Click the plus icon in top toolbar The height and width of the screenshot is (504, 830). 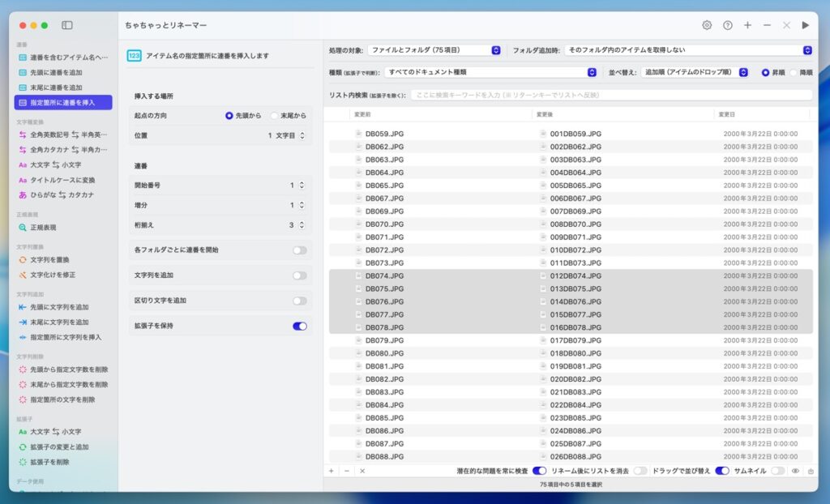[x=747, y=25]
